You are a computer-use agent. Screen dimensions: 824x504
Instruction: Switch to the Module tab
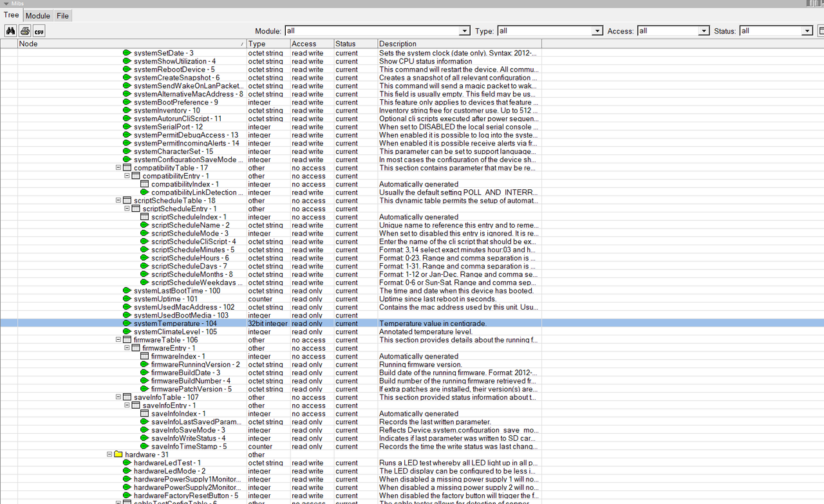(x=37, y=16)
